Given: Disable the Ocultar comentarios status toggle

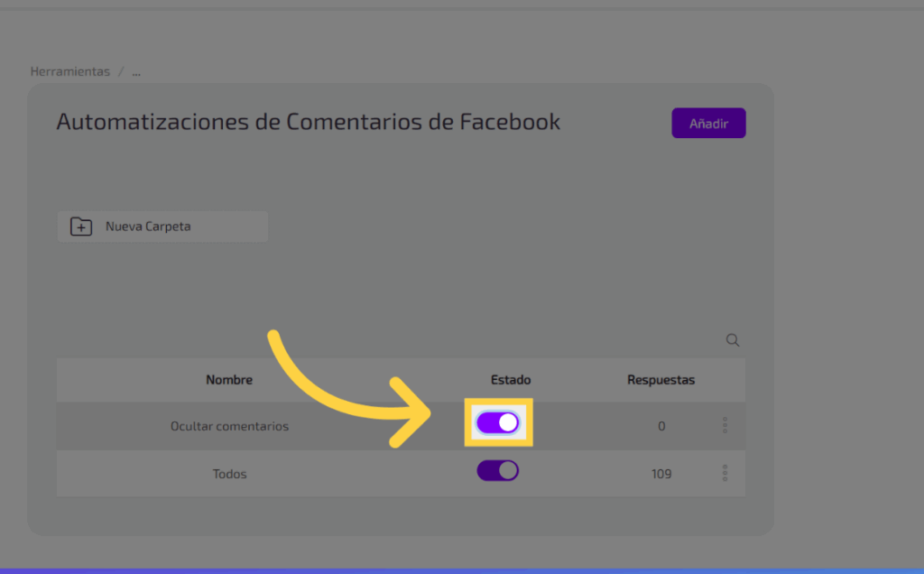Looking at the screenshot, I should [x=498, y=422].
